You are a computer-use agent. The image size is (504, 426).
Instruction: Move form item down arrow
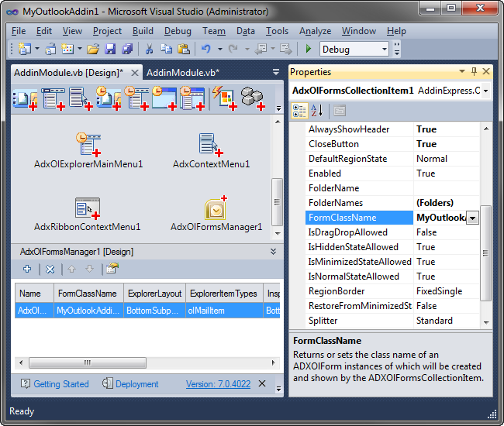coord(89,269)
